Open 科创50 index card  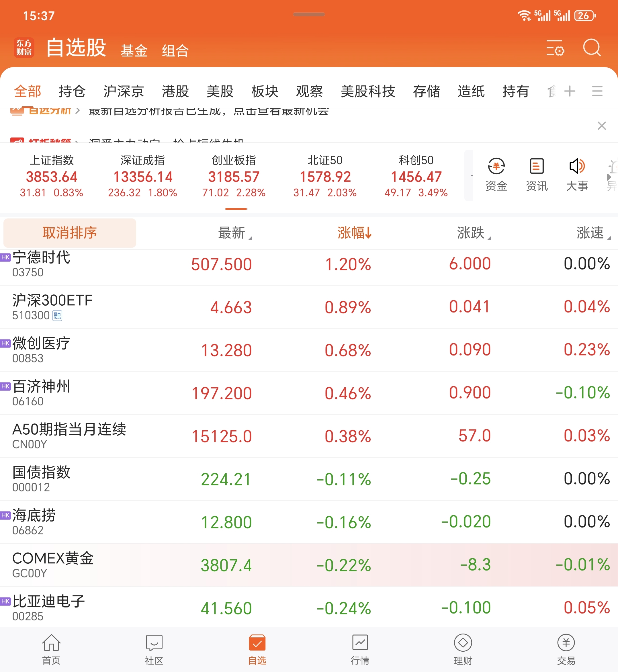[416, 176]
